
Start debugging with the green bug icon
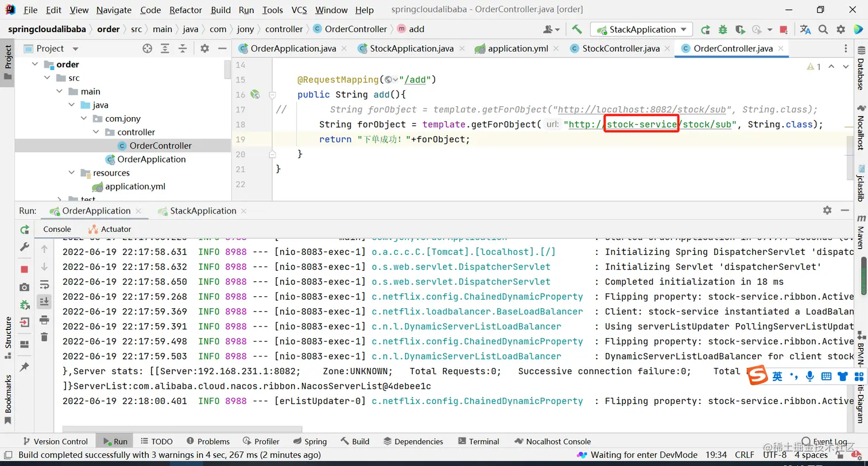(x=723, y=29)
